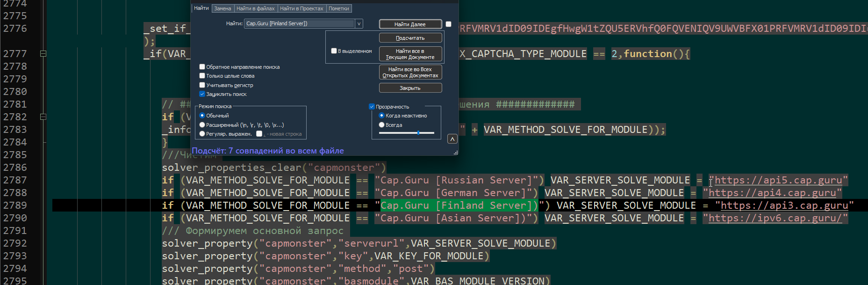868x285 pixels.
Task: Choose the 'Всегда' transparency option
Action: [381, 125]
